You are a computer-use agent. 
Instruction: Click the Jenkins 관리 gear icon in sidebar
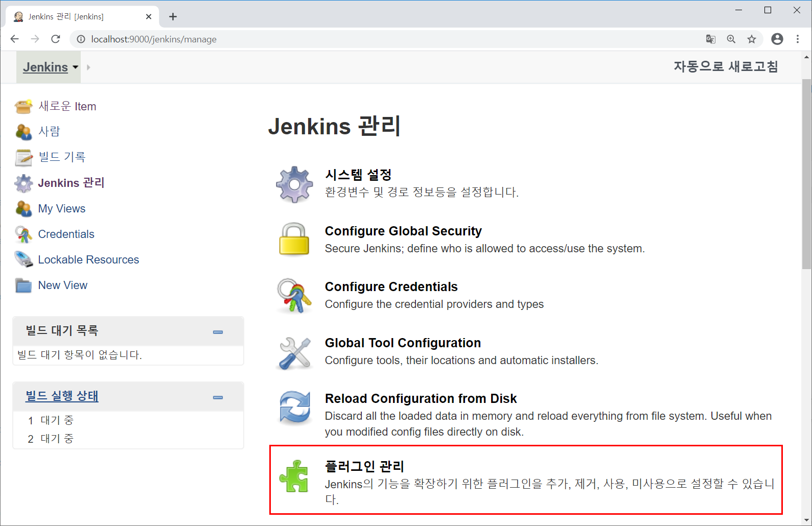24,183
